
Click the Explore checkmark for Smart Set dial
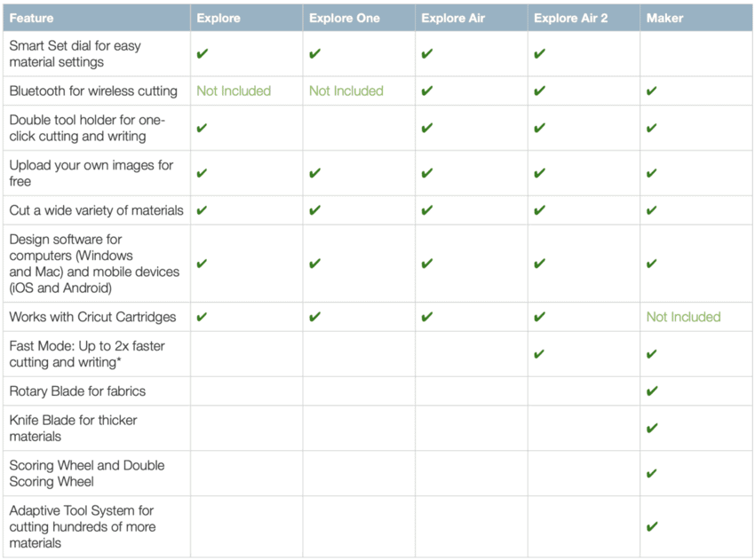[x=203, y=53]
